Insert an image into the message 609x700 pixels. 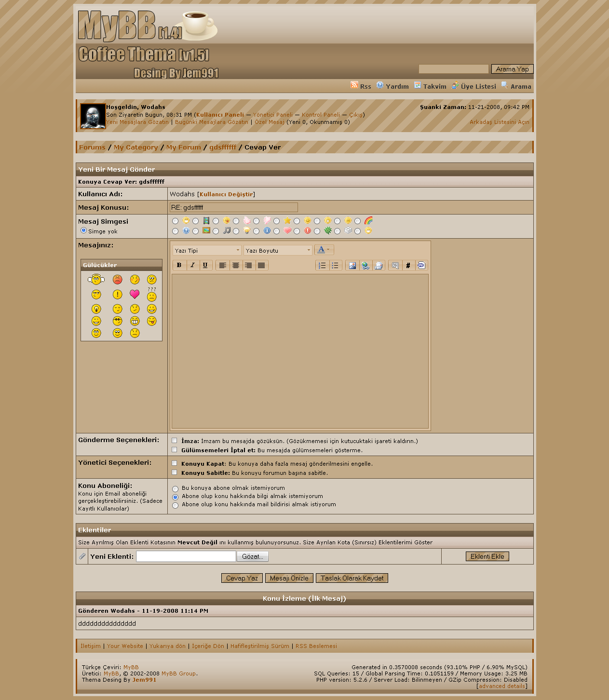(352, 265)
